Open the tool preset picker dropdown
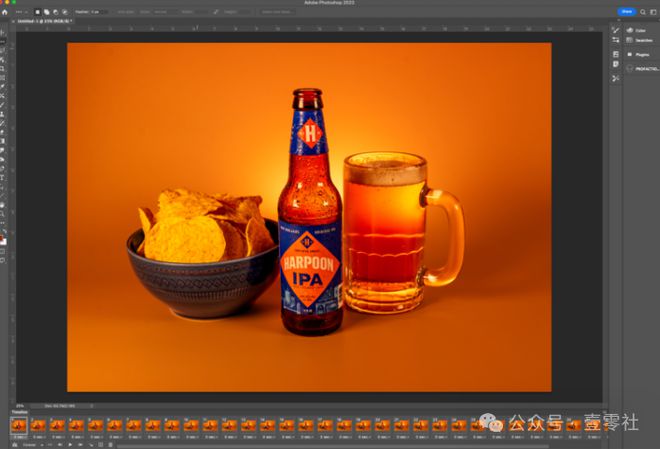This screenshot has width=660, height=449. (21, 12)
